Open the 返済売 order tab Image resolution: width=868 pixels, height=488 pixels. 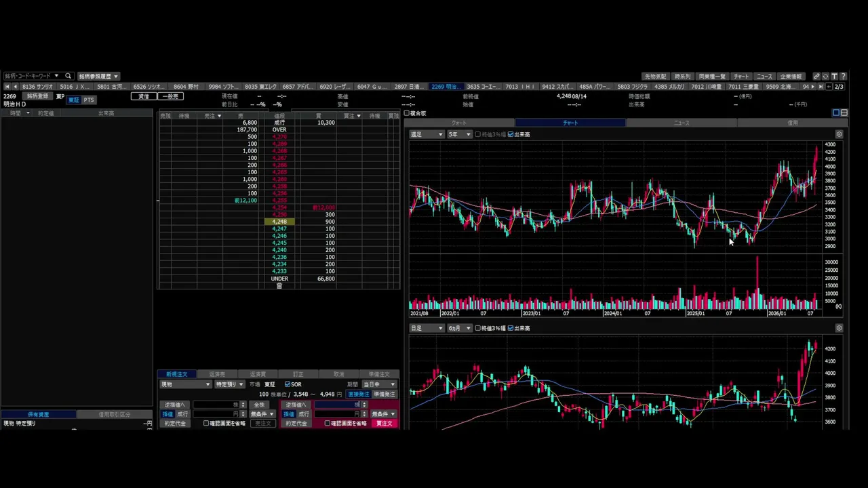pyautogui.click(x=217, y=374)
